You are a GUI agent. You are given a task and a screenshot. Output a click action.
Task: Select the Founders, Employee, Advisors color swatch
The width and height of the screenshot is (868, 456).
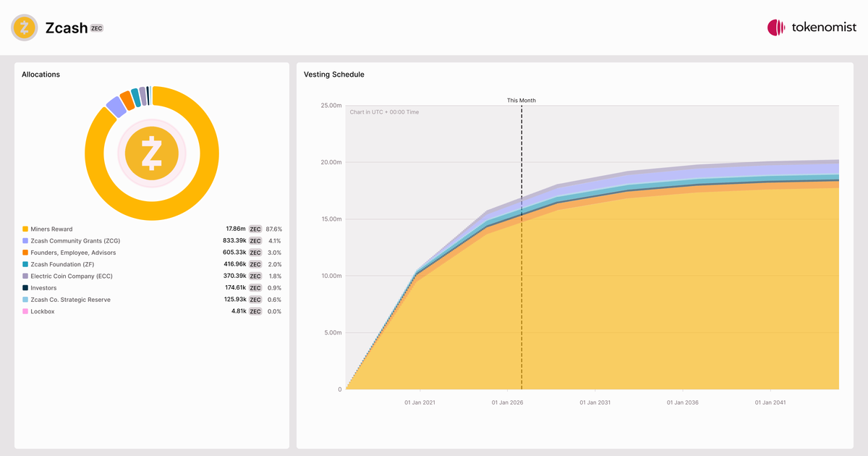click(25, 253)
